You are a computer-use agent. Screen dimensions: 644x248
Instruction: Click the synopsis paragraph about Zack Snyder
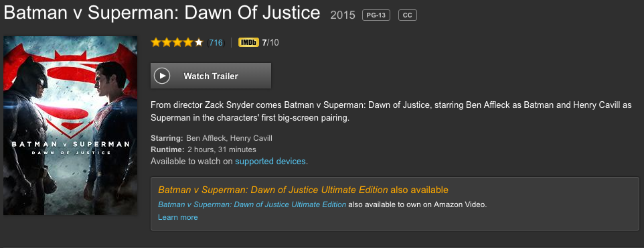click(x=391, y=111)
